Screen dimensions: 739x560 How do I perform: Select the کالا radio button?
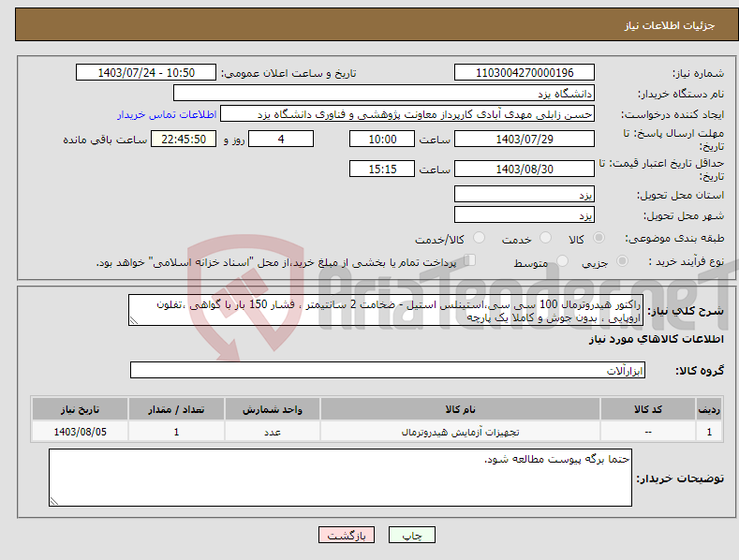pos(599,238)
